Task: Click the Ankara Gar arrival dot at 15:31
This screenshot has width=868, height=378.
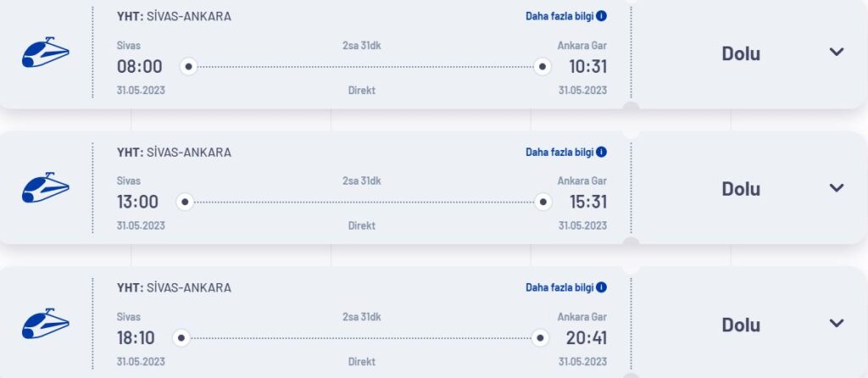Action: [543, 202]
